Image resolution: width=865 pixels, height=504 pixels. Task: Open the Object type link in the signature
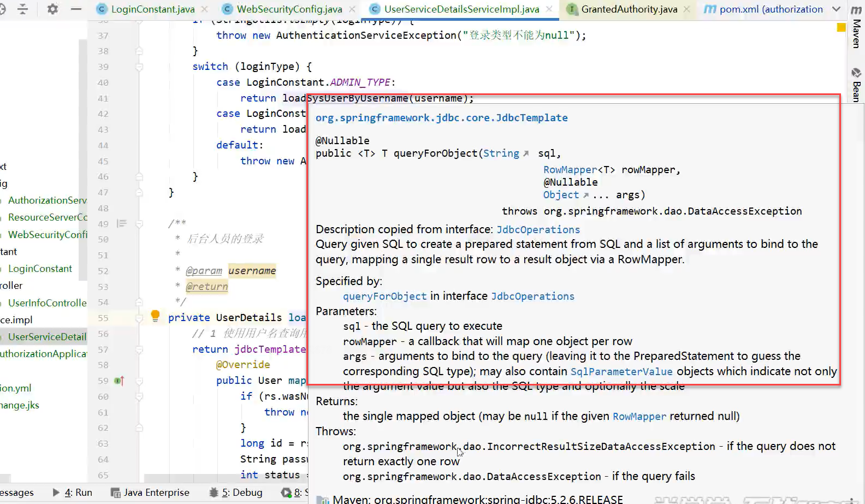561,195
